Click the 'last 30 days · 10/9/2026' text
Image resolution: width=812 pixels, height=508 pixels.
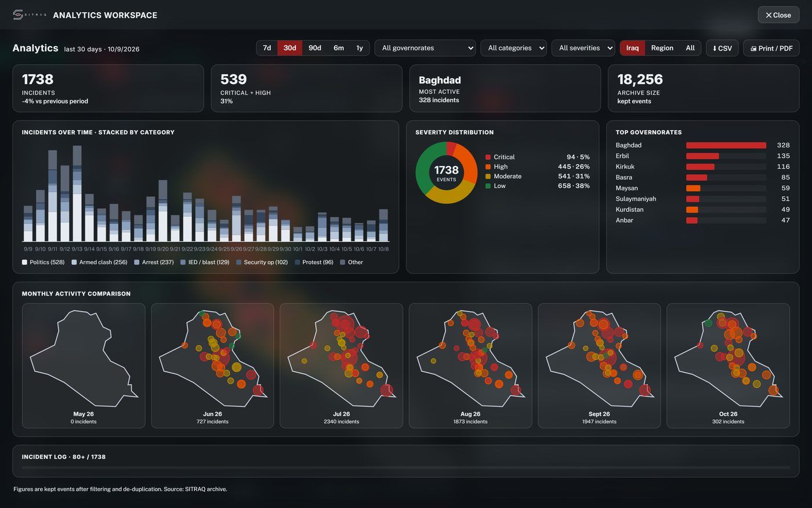pos(101,49)
